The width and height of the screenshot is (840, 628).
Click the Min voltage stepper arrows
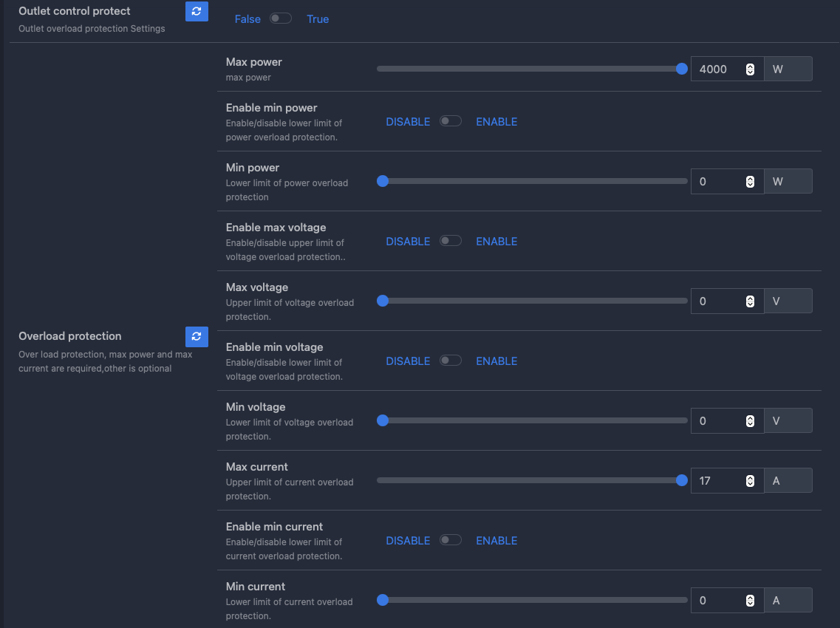point(750,421)
